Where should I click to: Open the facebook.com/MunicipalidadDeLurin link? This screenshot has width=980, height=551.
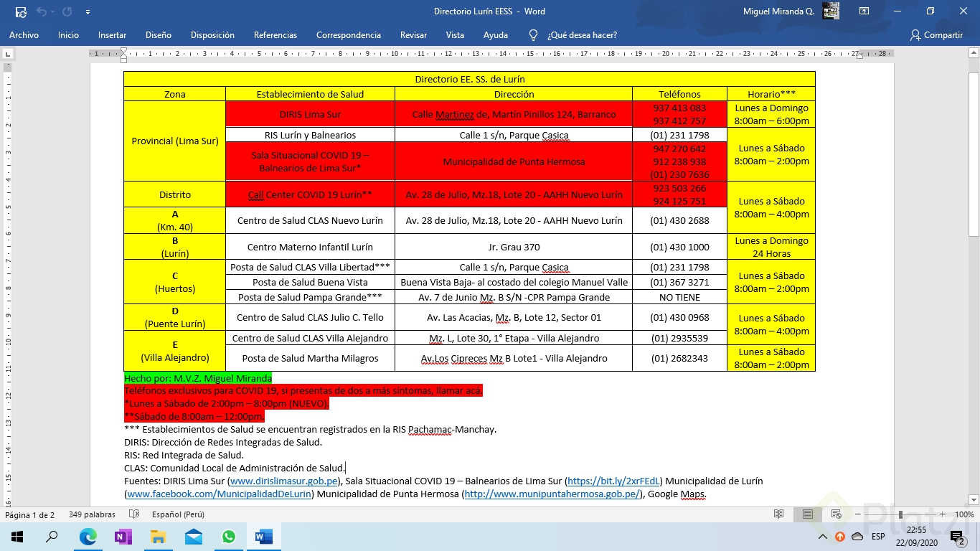coord(220,494)
